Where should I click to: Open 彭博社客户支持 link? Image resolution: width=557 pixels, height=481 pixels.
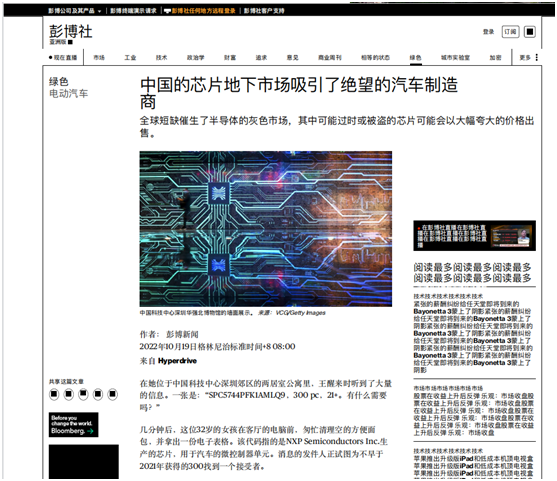264,11
